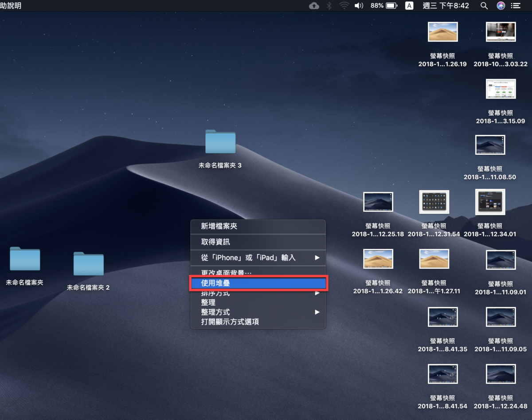Select screenshot thumbnail 2018-1...1.26.42
532x420 pixels.
pos(378,259)
